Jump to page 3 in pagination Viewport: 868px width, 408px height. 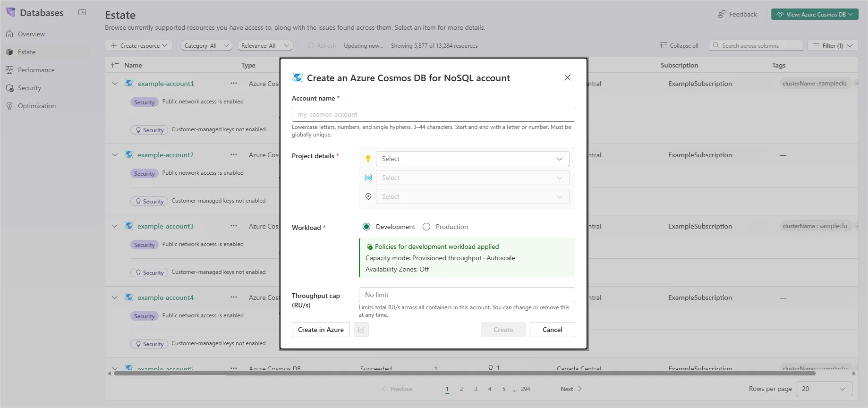pos(476,389)
